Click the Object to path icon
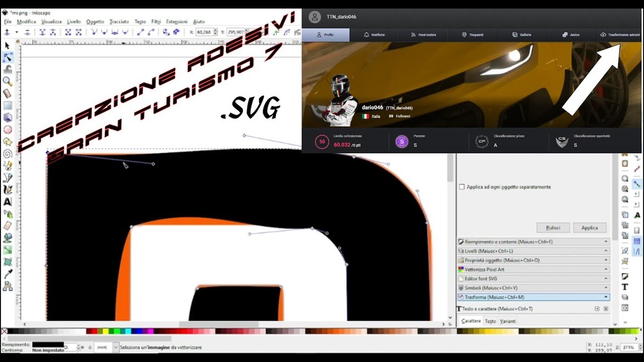Viewport: 644px width, 362px height. [x=167, y=32]
